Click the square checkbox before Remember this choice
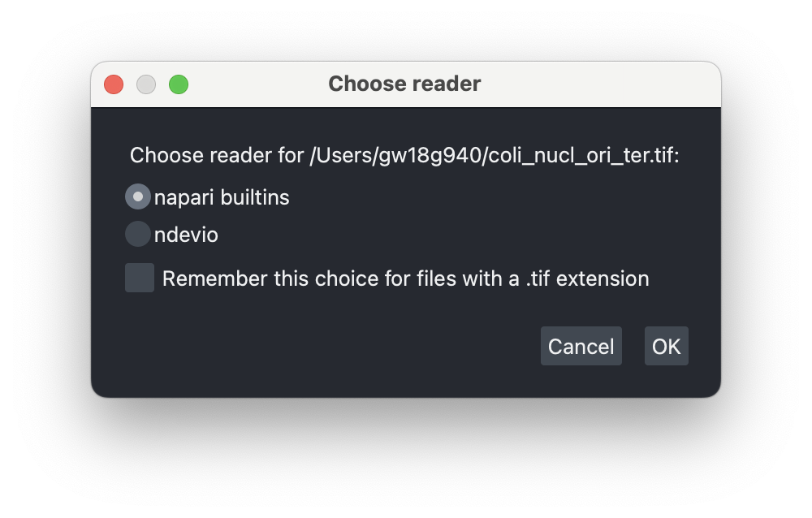Image resolution: width=812 pixels, height=518 pixels. point(139,278)
